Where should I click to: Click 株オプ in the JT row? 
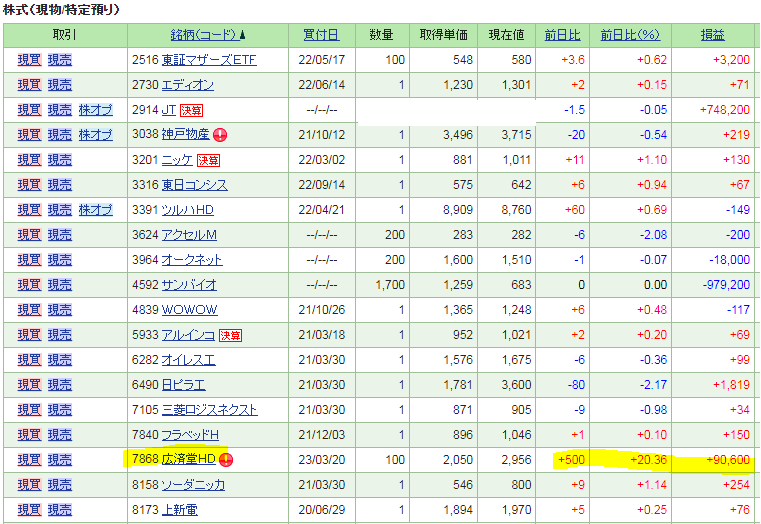[x=96, y=110]
